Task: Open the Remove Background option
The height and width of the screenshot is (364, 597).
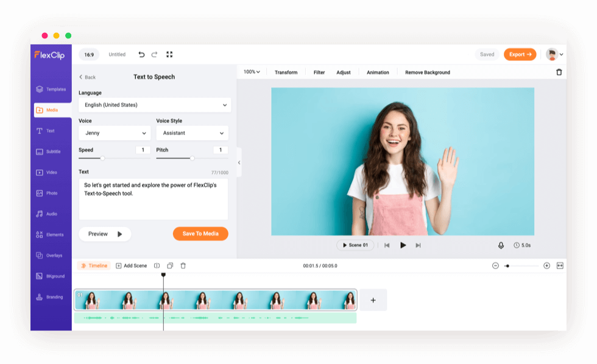Action: [428, 72]
